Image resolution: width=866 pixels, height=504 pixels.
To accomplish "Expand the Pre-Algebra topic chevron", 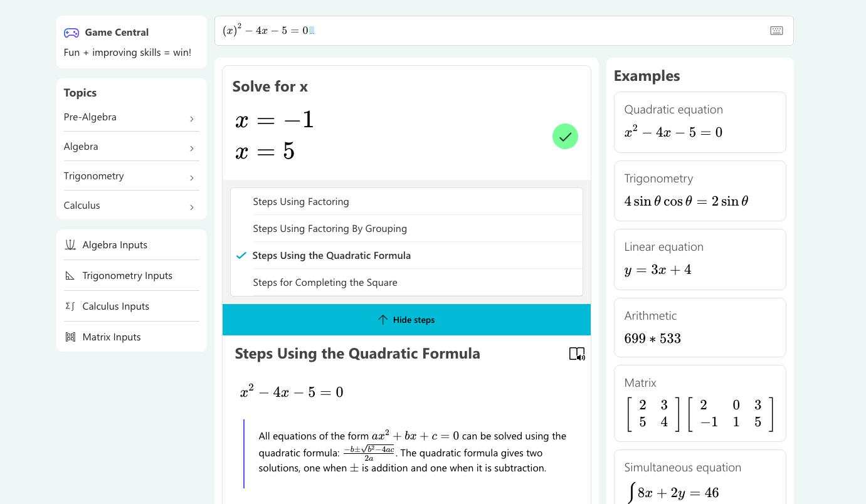I will (192, 118).
